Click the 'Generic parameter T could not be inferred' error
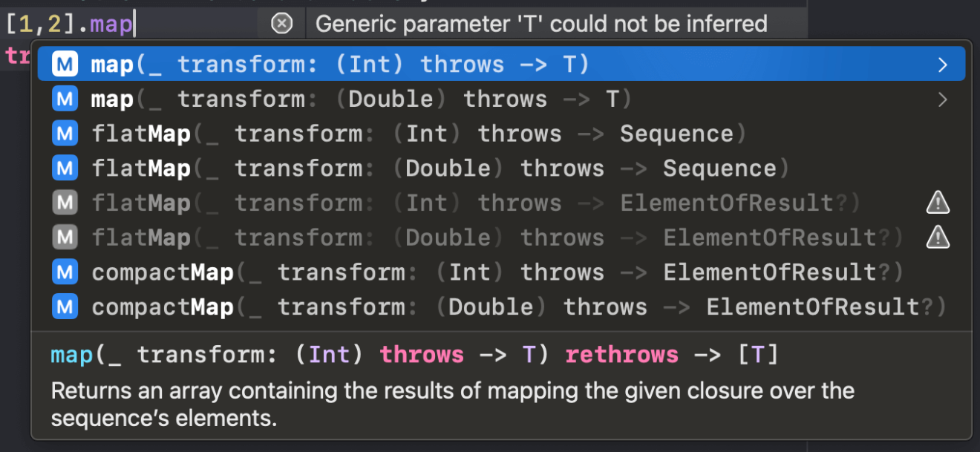The height and width of the screenshot is (452, 980). (x=541, y=24)
